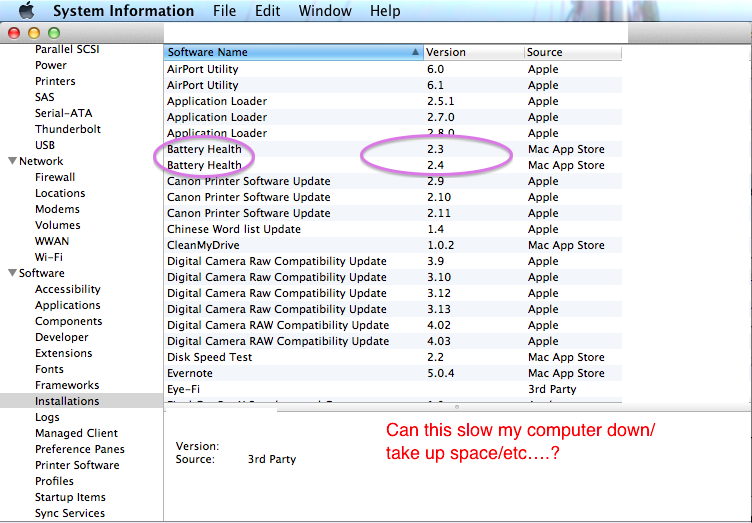Click the pane split divider handle

click(457, 407)
